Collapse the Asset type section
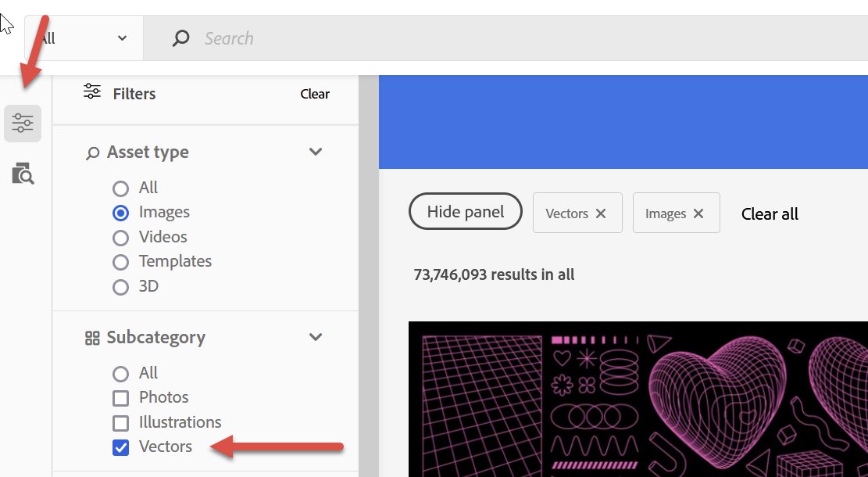The image size is (868, 477). (x=316, y=152)
